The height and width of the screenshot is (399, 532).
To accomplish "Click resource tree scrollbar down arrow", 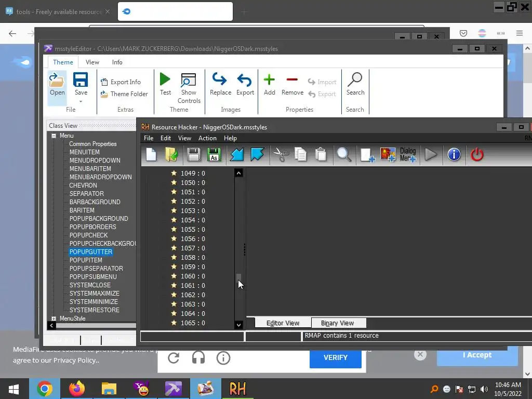I will (238, 325).
